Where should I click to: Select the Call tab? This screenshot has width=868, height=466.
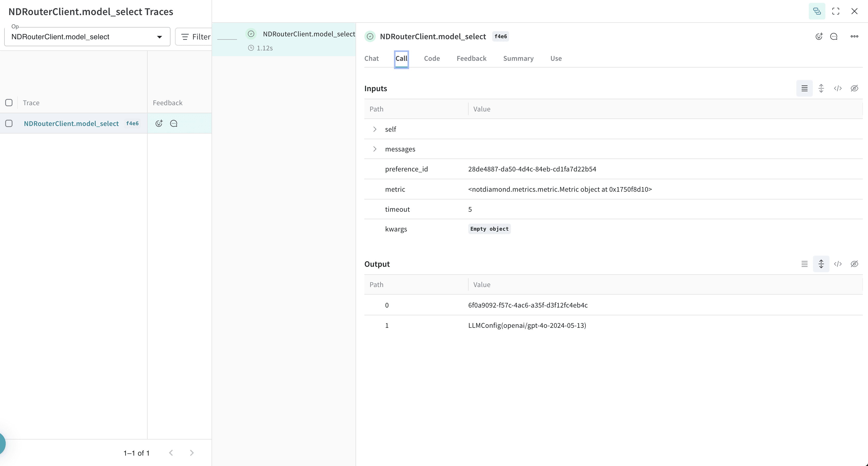coord(401,59)
